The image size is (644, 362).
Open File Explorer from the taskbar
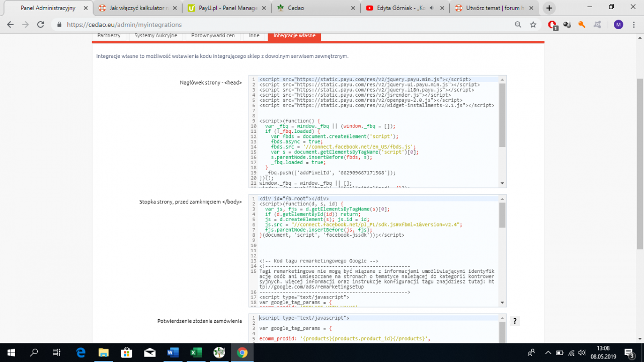tap(104, 352)
